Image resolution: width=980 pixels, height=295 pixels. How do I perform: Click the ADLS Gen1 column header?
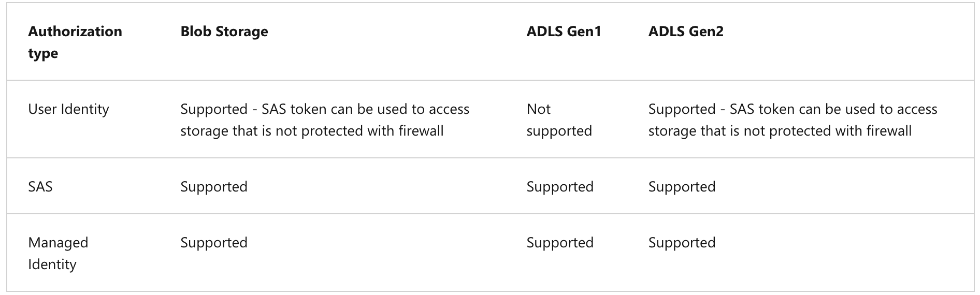[x=564, y=32]
